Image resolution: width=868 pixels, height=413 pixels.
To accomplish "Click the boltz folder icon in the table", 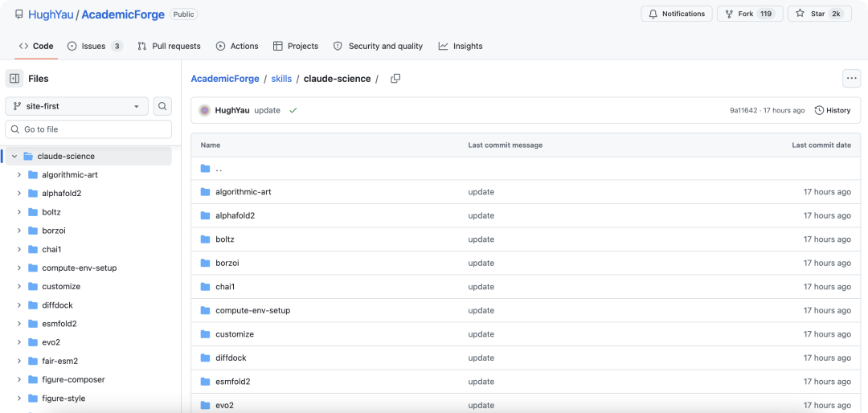I will [x=206, y=239].
